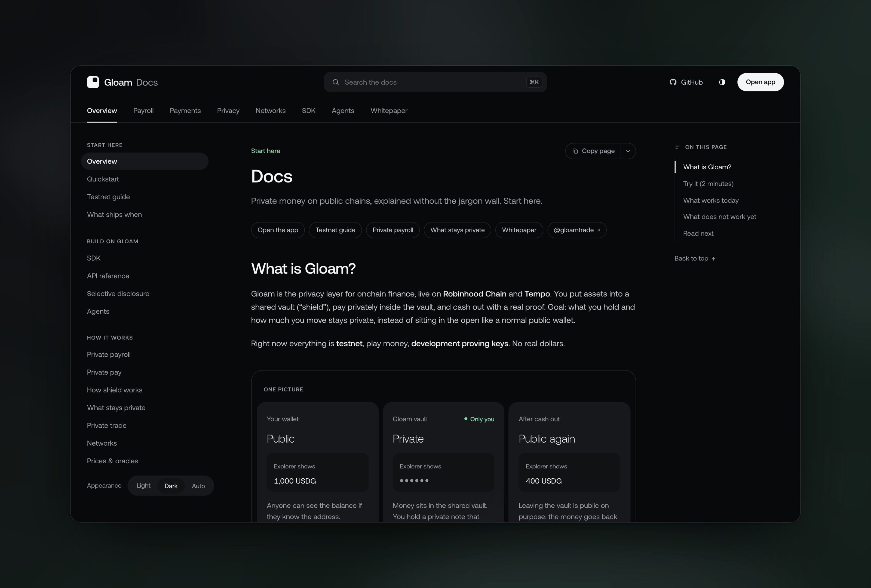The width and height of the screenshot is (871, 588).
Task: Click the Open the app pill
Action: (278, 230)
